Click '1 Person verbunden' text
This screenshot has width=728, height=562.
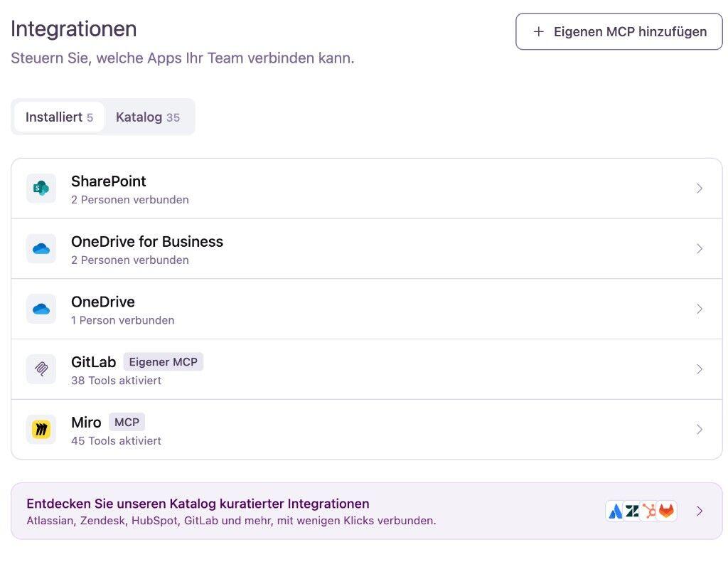pos(122,320)
